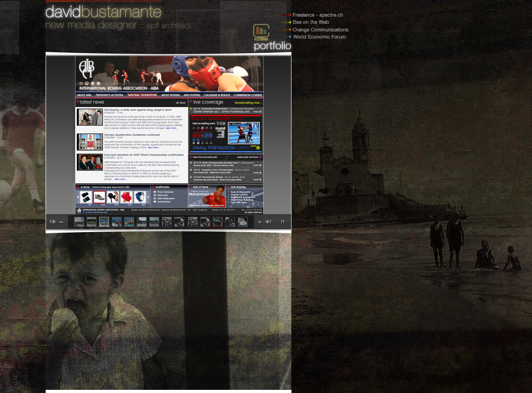Open the portfolio monitor icon
Viewport: 532px width, 393px height.
coord(261,32)
